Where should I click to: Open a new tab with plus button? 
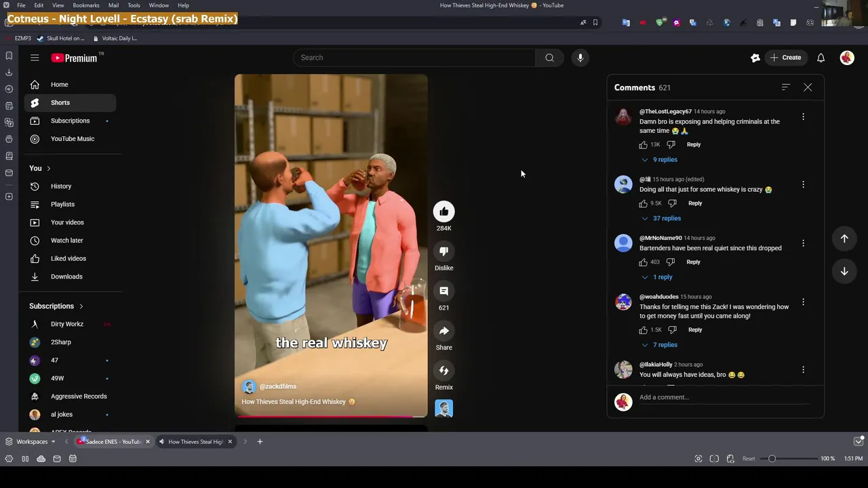pos(260,442)
